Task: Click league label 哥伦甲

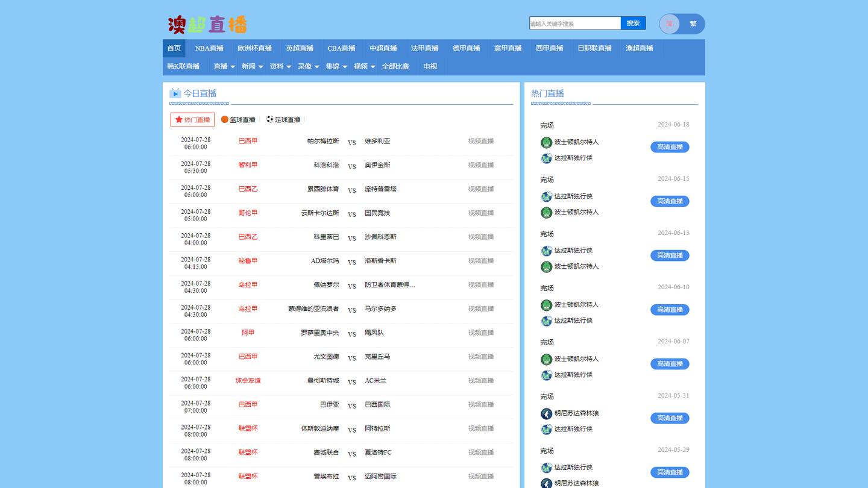Action: tap(248, 213)
